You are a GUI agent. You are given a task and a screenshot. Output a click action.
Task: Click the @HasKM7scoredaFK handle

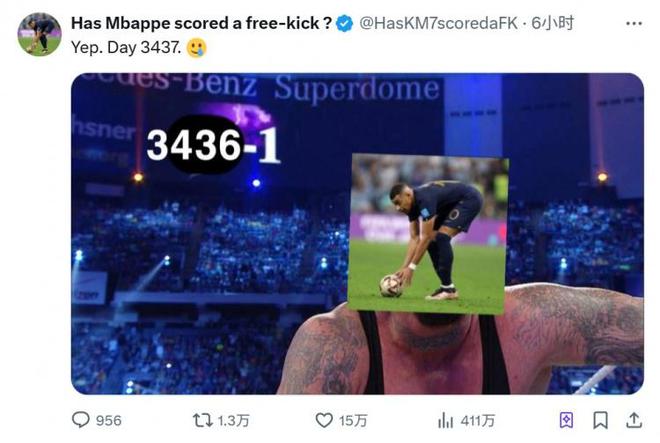tap(438, 23)
